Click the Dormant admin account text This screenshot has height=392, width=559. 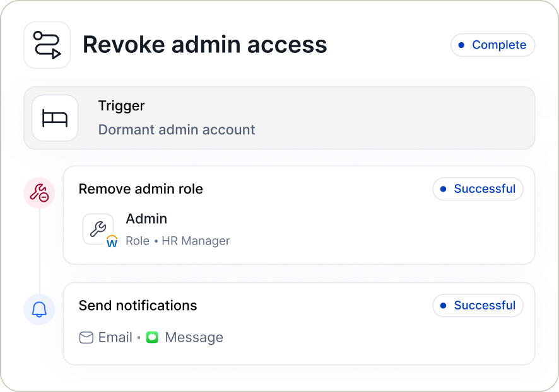pyautogui.click(x=177, y=130)
